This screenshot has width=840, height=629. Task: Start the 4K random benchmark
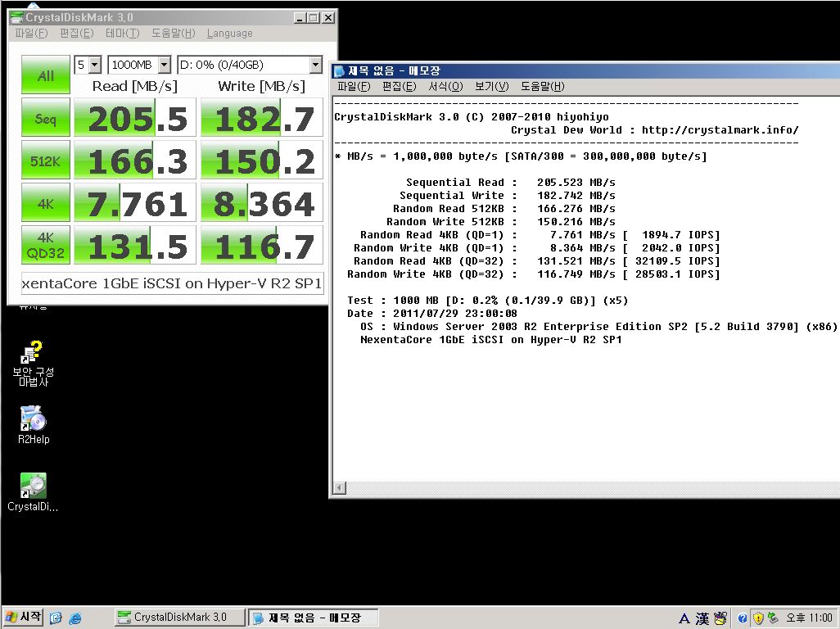click(46, 202)
